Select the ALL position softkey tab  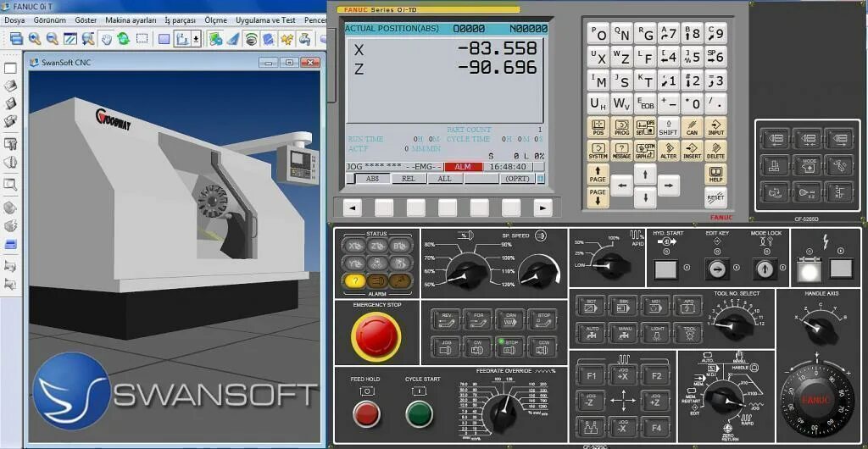(444, 179)
